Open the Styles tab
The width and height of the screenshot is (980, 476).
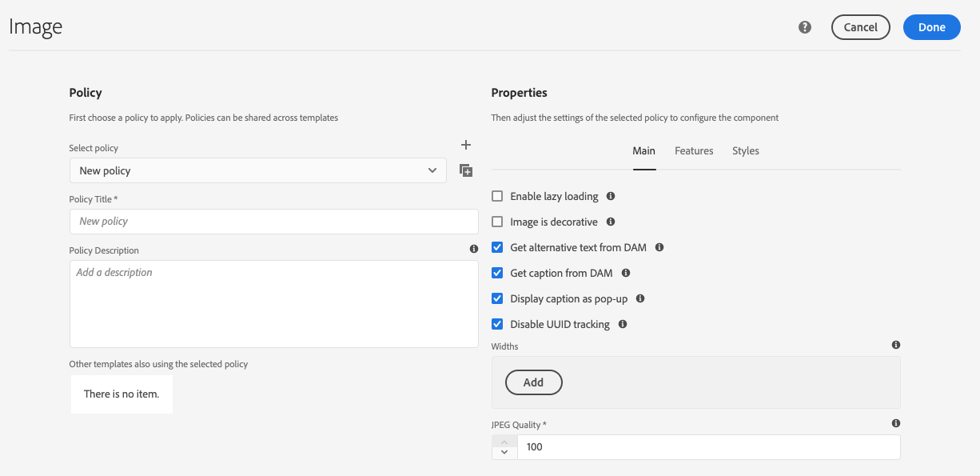tap(746, 151)
